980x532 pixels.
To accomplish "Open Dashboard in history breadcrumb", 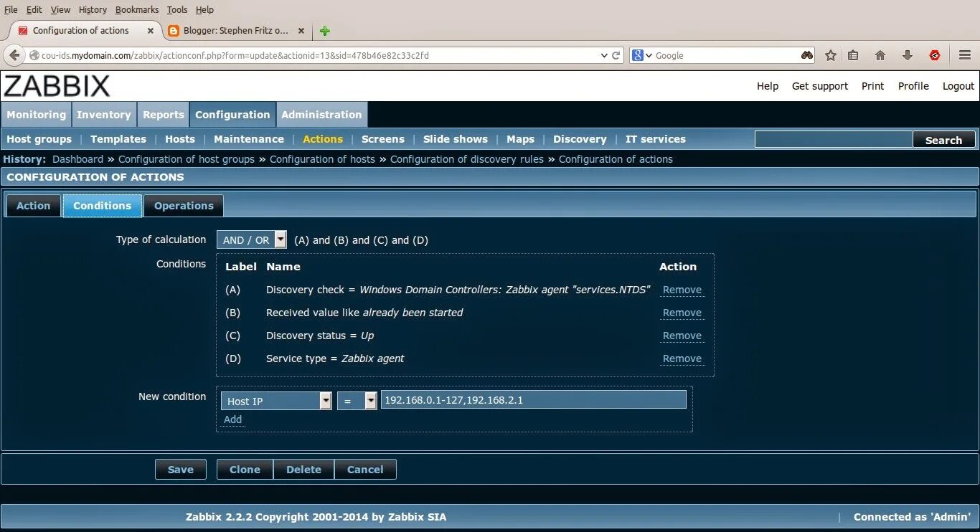I will 77,159.
